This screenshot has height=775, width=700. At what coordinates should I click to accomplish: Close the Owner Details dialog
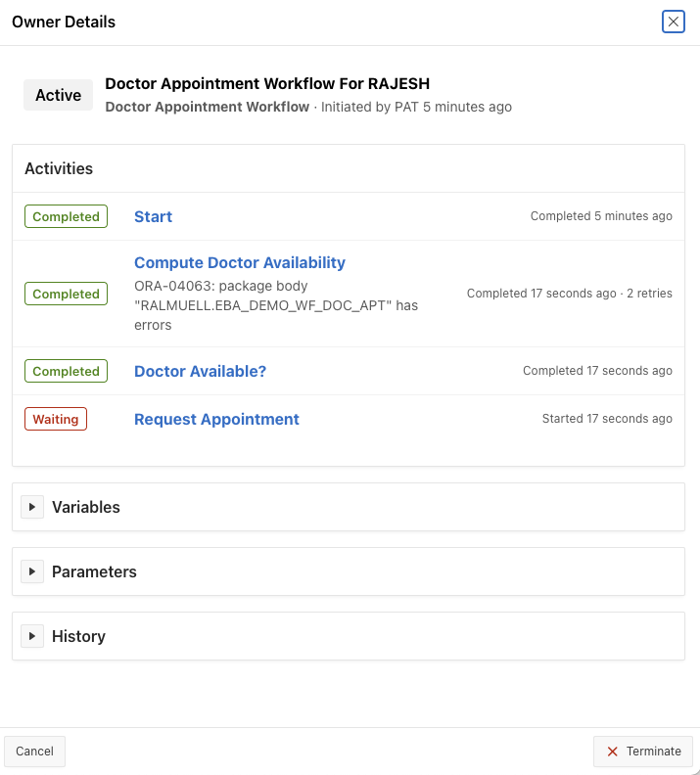(x=673, y=22)
